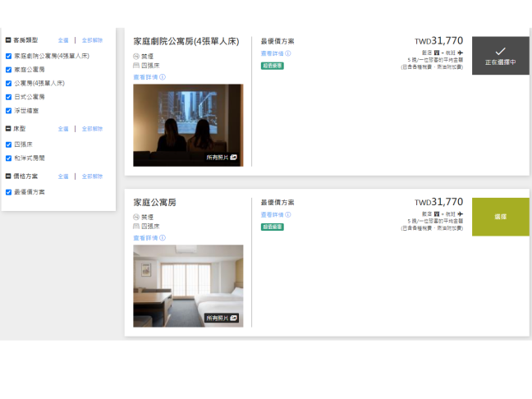Click 全選 link for 客房類型
Image resolution: width=532 pixels, height=399 pixels.
point(63,39)
